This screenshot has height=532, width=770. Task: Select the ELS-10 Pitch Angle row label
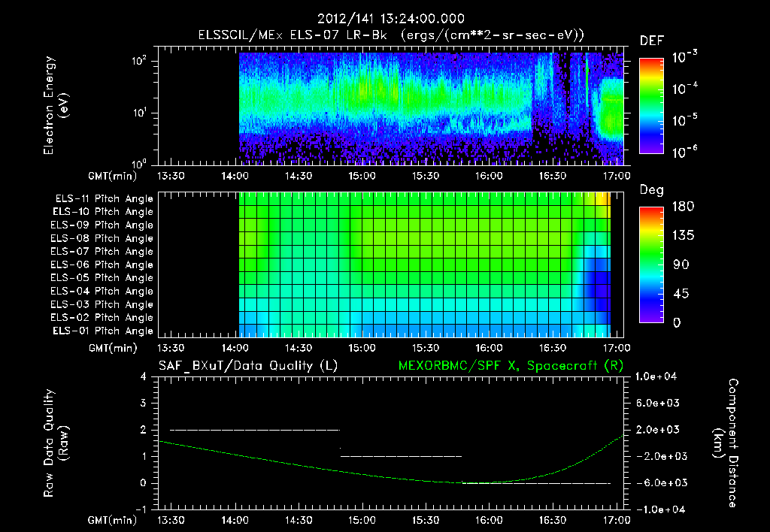coord(103,212)
